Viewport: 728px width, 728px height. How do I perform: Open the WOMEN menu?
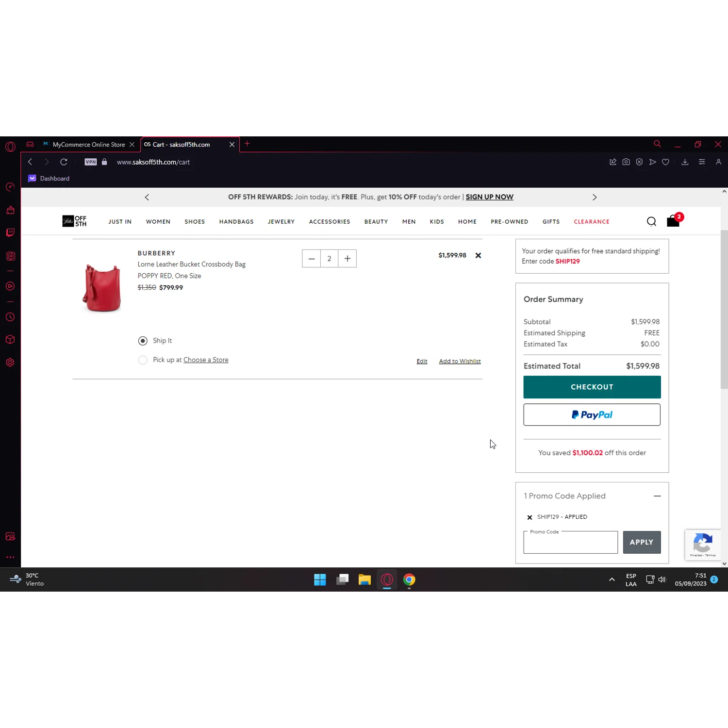(158, 222)
